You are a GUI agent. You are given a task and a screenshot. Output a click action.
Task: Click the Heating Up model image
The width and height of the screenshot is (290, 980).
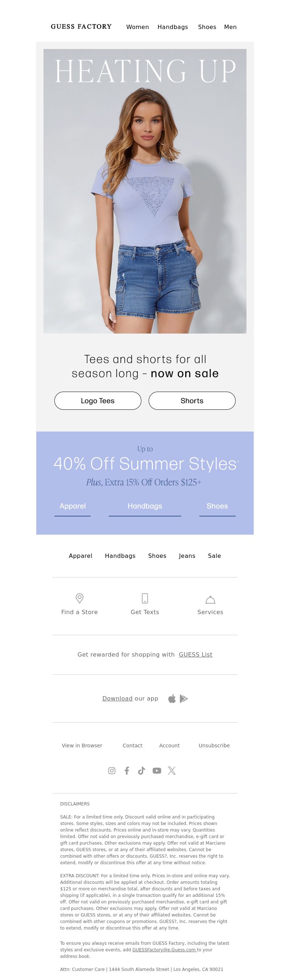coord(145,191)
